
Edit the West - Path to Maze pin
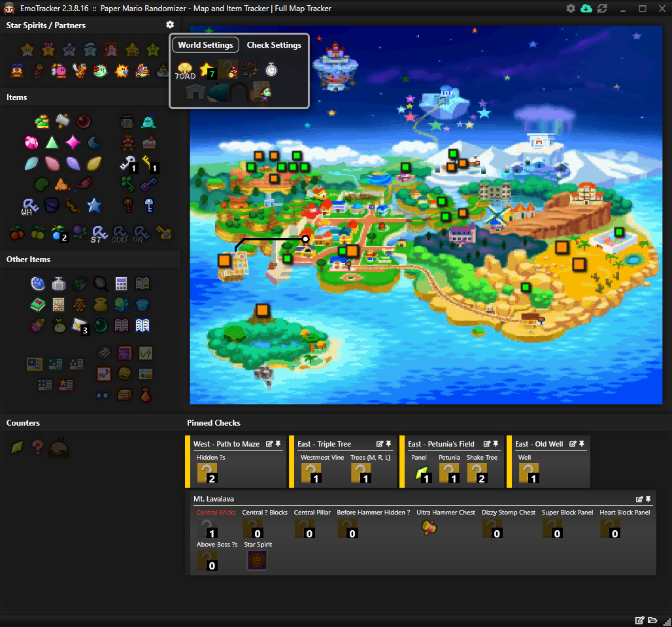(x=269, y=444)
